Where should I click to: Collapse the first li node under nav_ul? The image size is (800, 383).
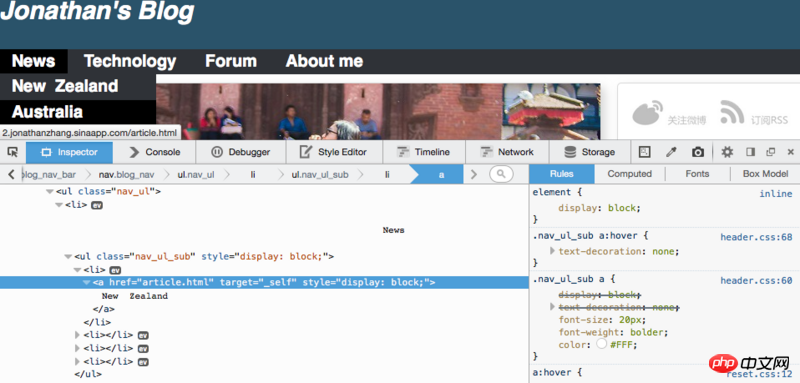(x=59, y=205)
